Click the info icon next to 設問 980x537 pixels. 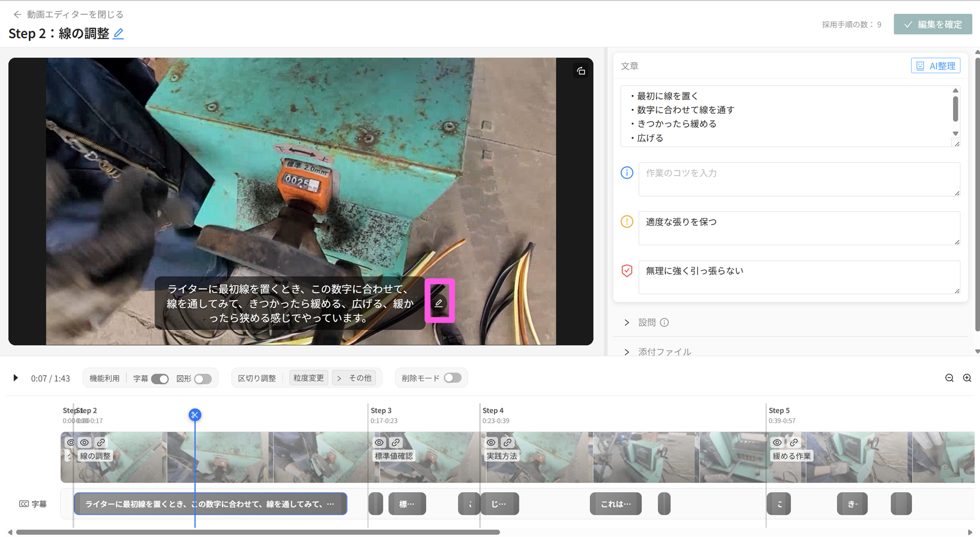coord(664,323)
